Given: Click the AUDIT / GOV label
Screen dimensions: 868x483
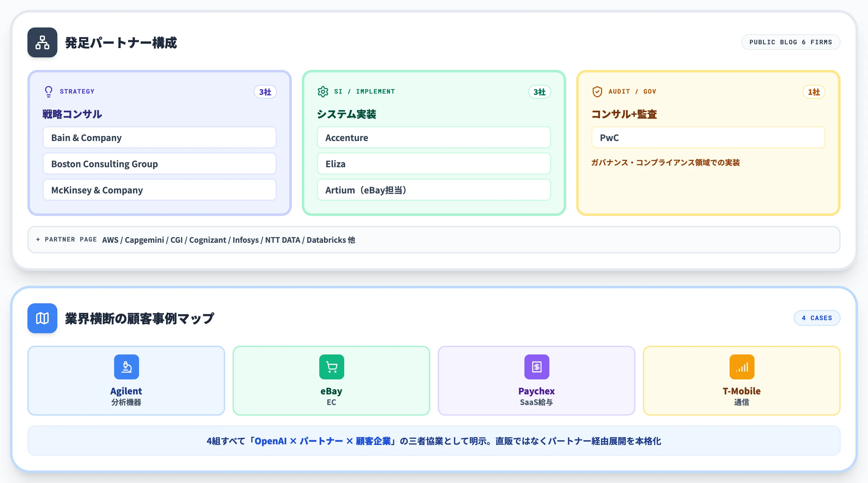Looking at the screenshot, I should tap(632, 91).
